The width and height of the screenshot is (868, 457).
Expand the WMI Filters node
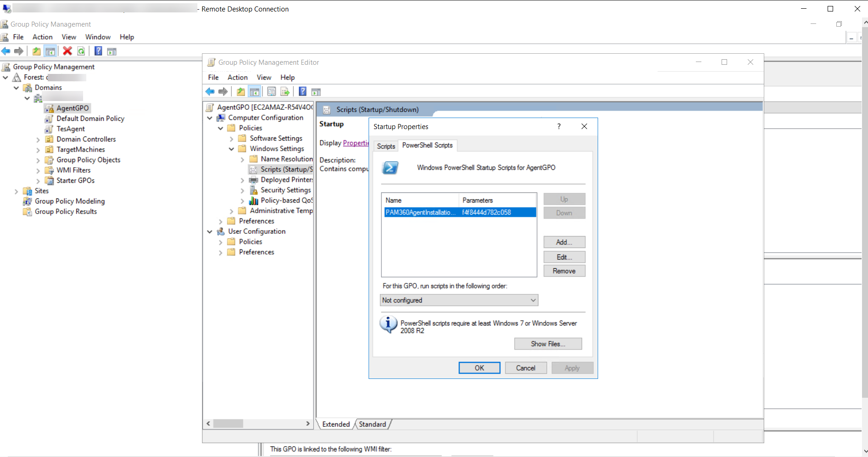pos(38,170)
